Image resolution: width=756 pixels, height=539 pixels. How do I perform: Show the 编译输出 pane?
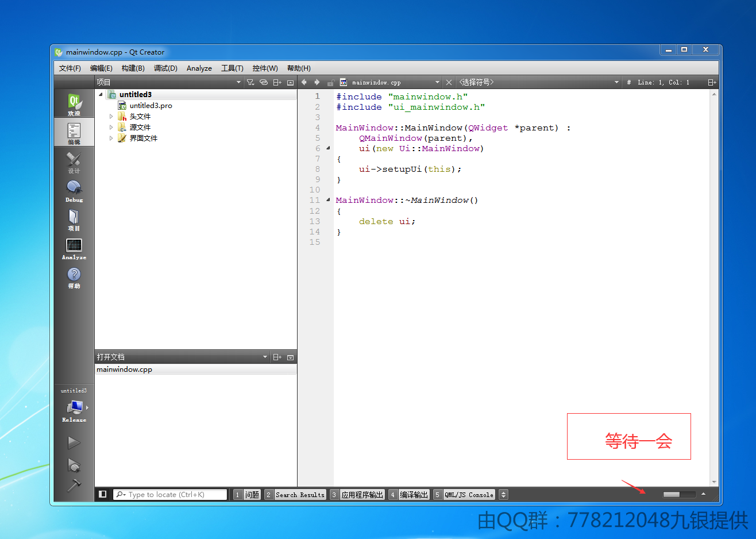409,495
